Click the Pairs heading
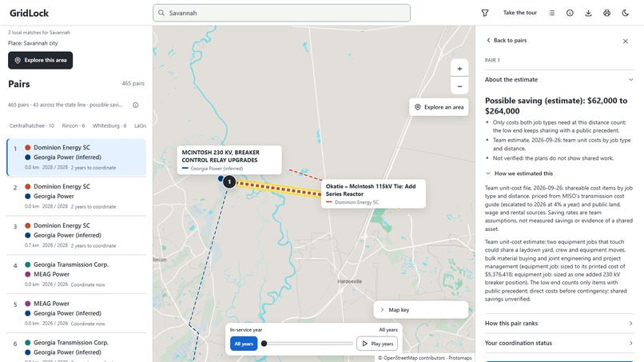This screenshot has height=362, width=644. click(x=19, y=84)
